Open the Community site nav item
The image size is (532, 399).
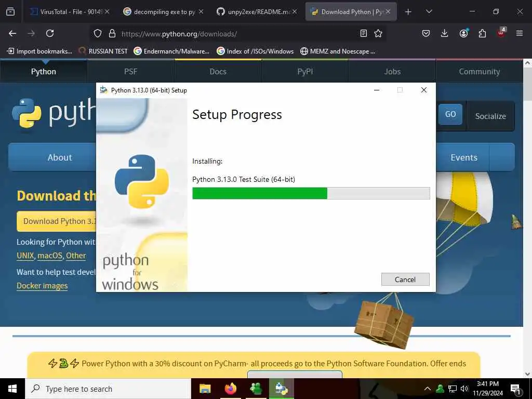[x=480, y=72]
